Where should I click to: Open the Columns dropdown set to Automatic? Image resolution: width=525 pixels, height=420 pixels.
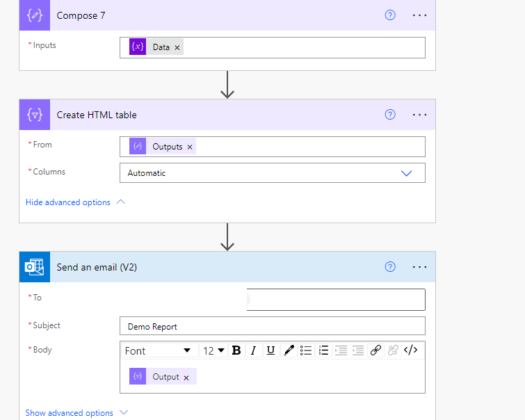point(272,173)
